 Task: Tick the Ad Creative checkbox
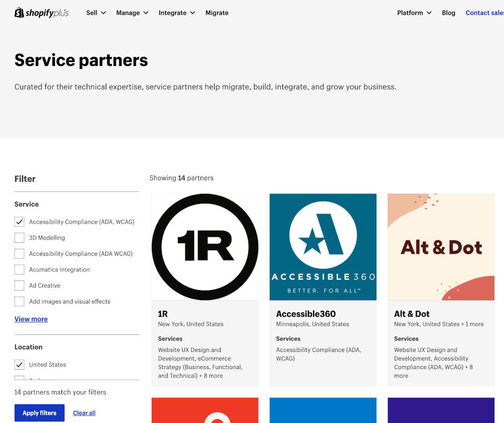(x=19, y=286)
